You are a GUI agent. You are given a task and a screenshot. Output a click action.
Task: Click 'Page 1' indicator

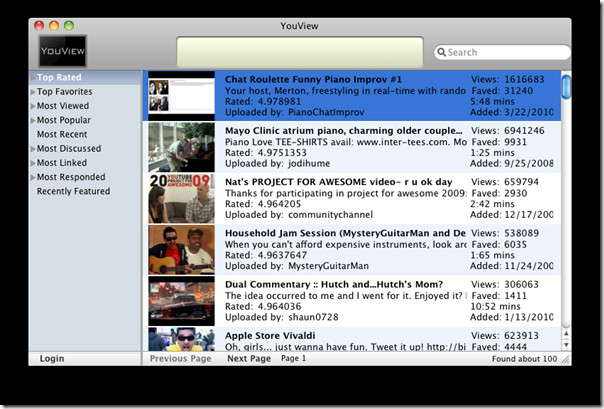[x=294, y=359]
